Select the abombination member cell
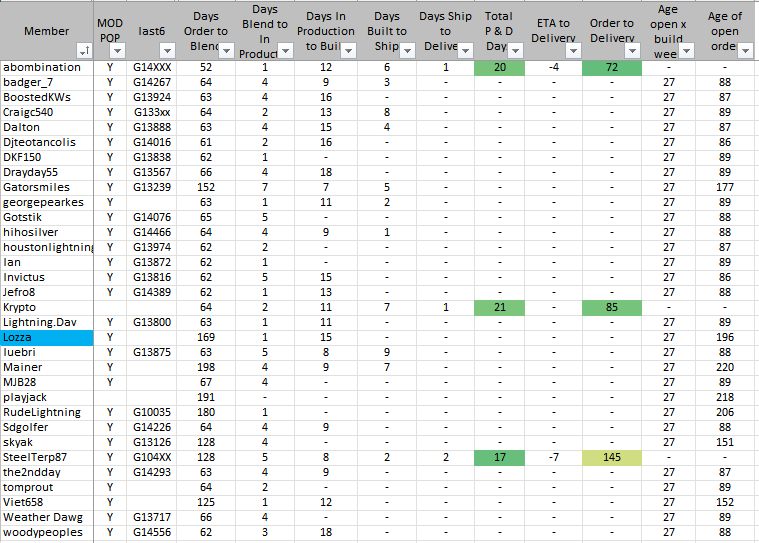Image resolution: width=759 pixels, height=543 pixels. 46,67
